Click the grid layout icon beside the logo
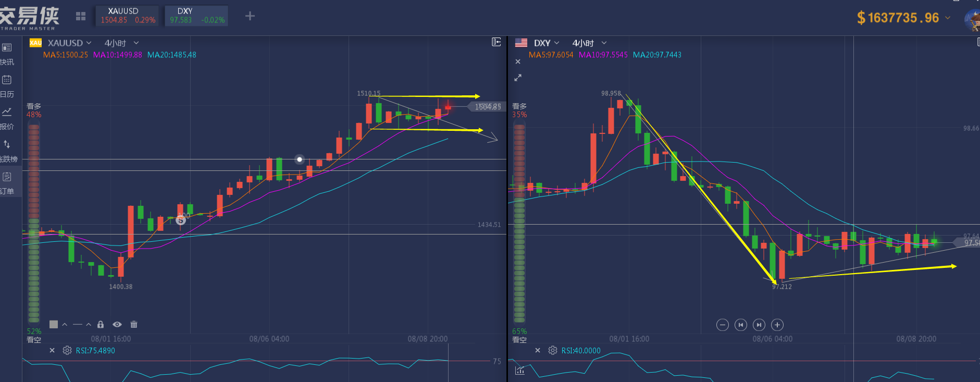Screen dimensions: 980x382 [81, 16]
